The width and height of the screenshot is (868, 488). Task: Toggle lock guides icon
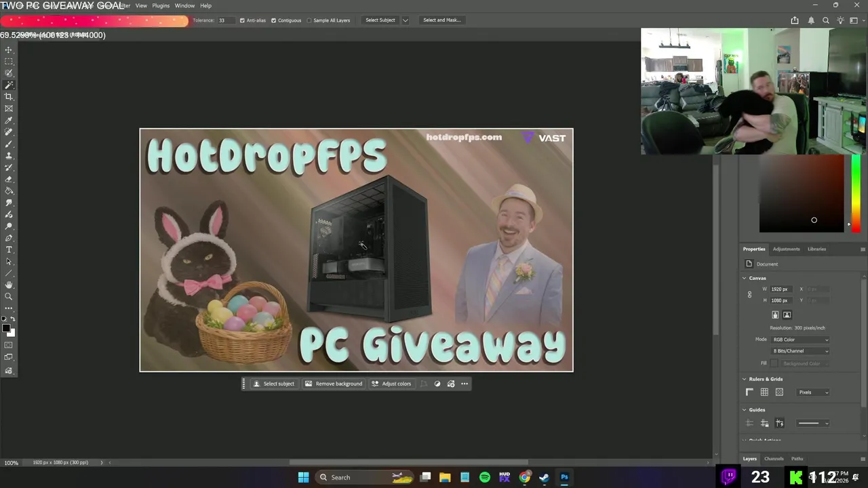pos(764,424)
